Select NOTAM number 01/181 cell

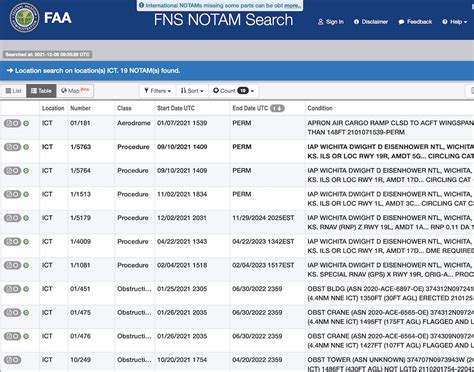tap(80, 123)
